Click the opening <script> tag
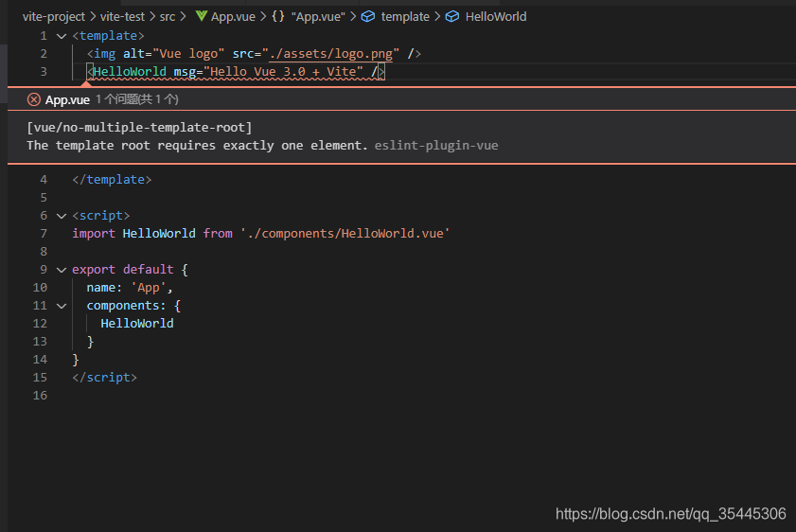The height and width of the screenshot is (532, 796). [101, 216]
